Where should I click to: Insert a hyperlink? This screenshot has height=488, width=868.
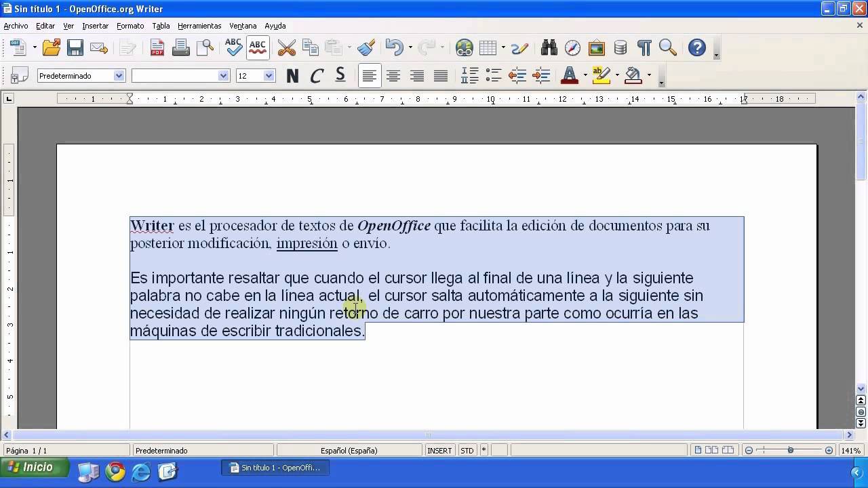coord(464,48)
